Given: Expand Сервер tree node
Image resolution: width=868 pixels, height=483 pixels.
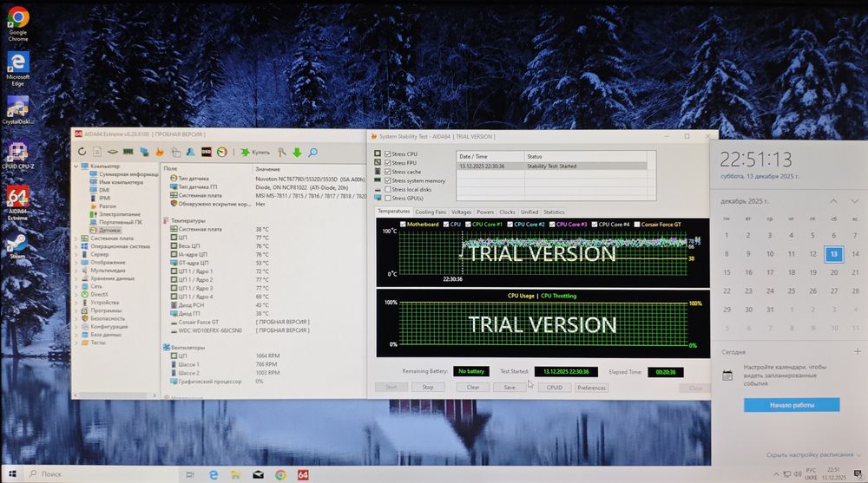Looking at the screenshot, I should 76,254.
